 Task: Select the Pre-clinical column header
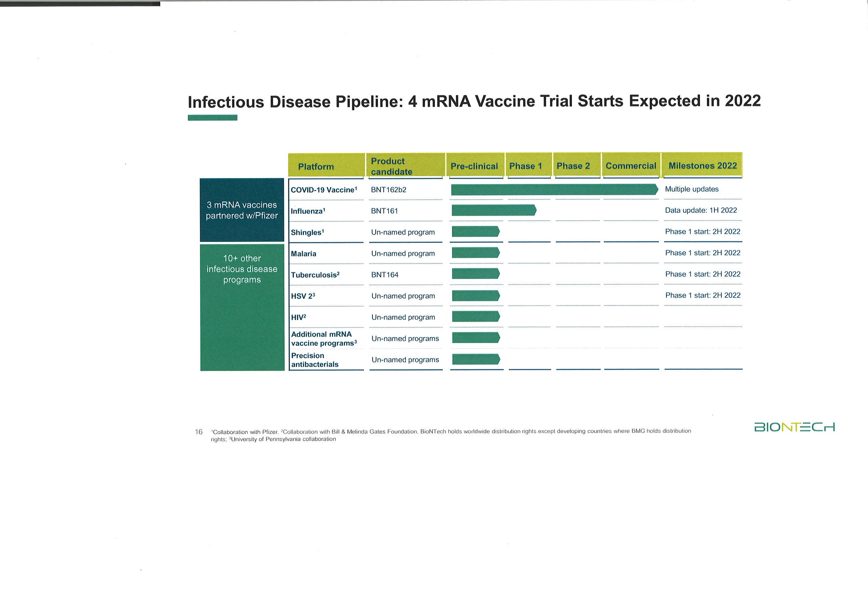pos(475,166)
